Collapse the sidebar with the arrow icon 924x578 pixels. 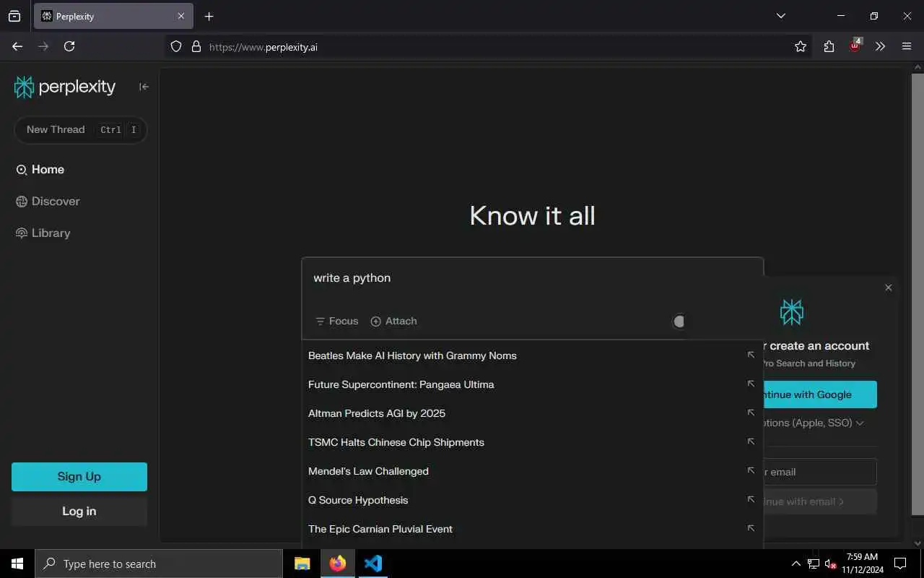coord(144,87)
